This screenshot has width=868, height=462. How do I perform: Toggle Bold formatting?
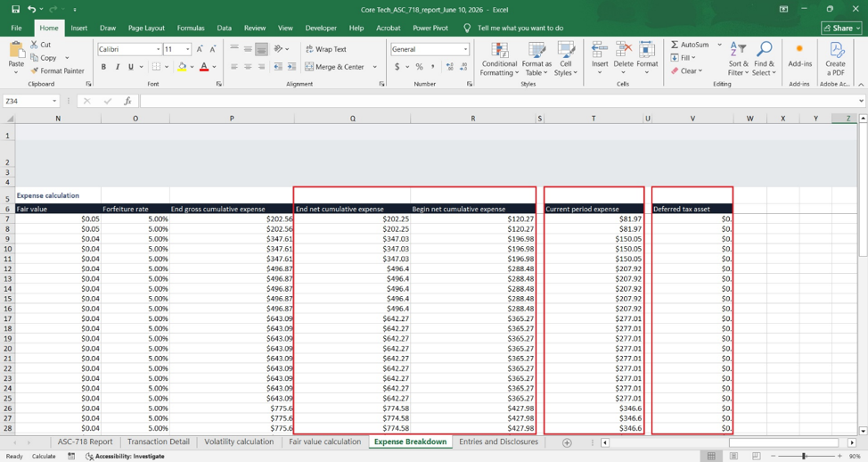point(103,67)
